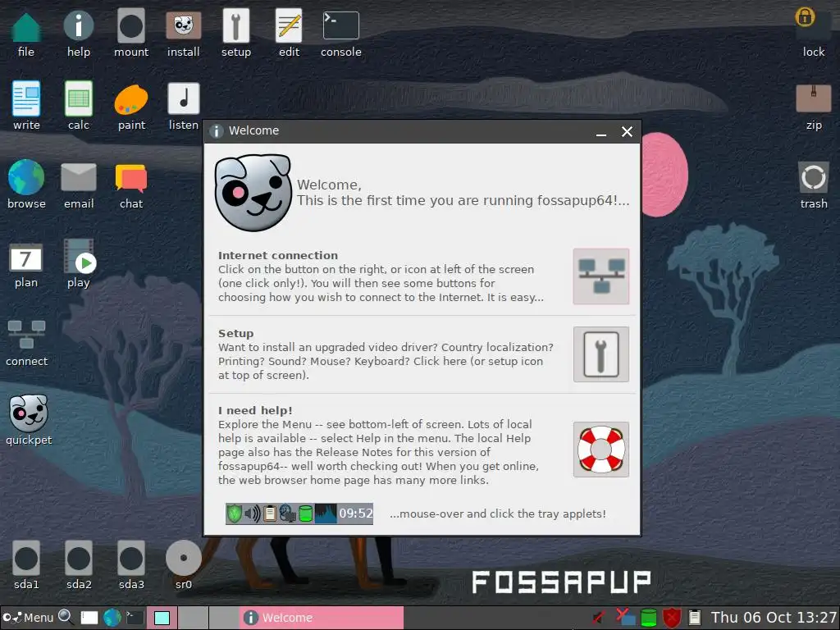This screenshot has width=840, height=630.
Task: Click the muted volume tray icon
Action: (x=599, y=618)
